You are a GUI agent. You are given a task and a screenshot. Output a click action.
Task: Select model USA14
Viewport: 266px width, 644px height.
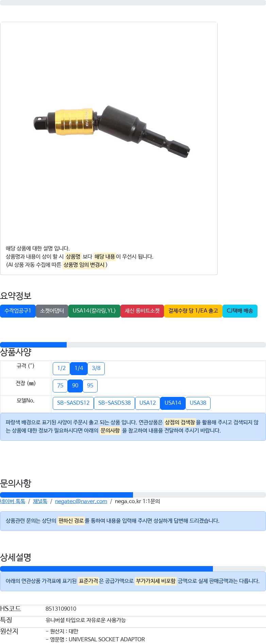173,403
